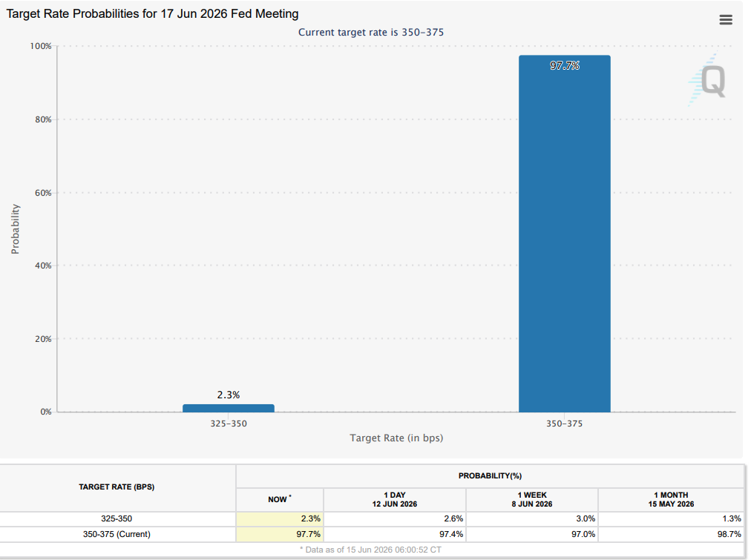Click the 20% y-axis tick label
The height and width of the screenshot is (560, 751).
click(43, 339)
